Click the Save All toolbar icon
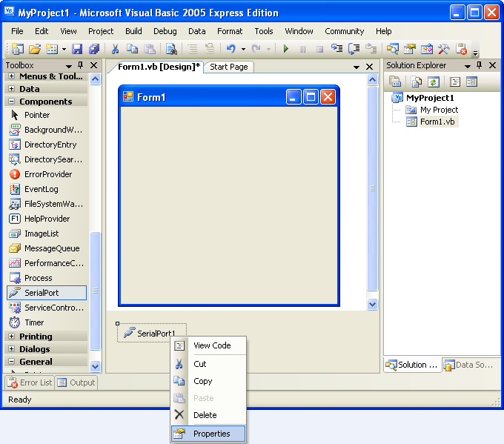Viewport: 504px width, 444px height. click(94, 49)
